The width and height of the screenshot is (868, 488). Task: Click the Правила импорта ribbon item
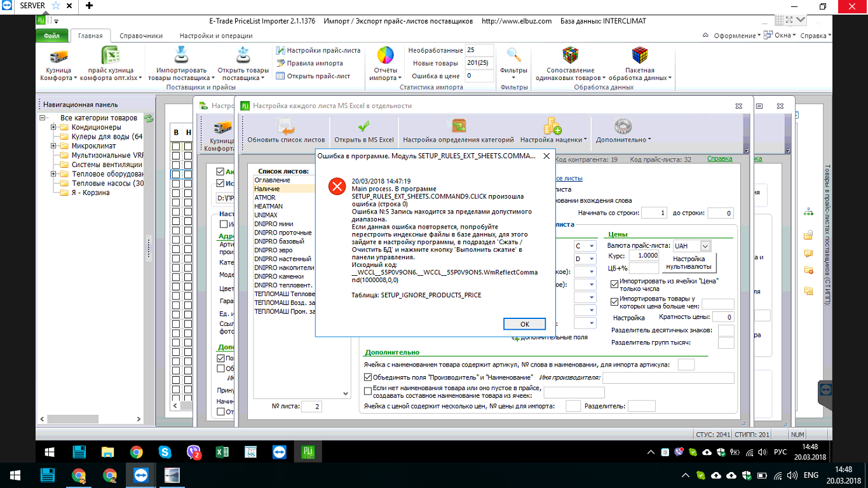(309, 64)
